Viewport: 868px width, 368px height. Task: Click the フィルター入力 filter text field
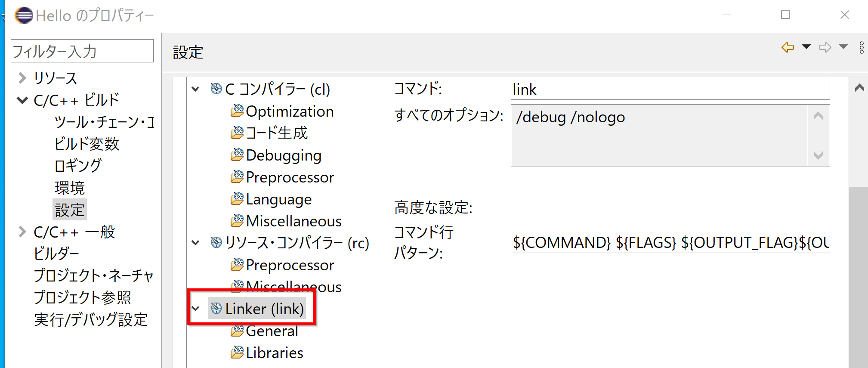[x=82, y=51]
